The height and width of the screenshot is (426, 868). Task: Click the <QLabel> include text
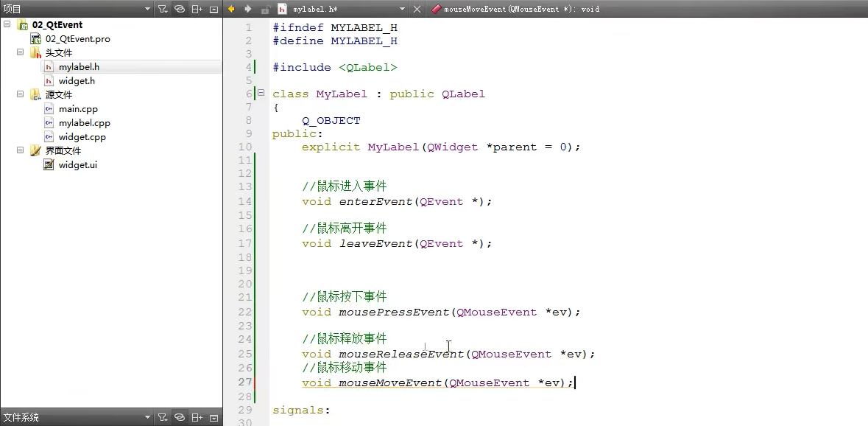point(368,68)
